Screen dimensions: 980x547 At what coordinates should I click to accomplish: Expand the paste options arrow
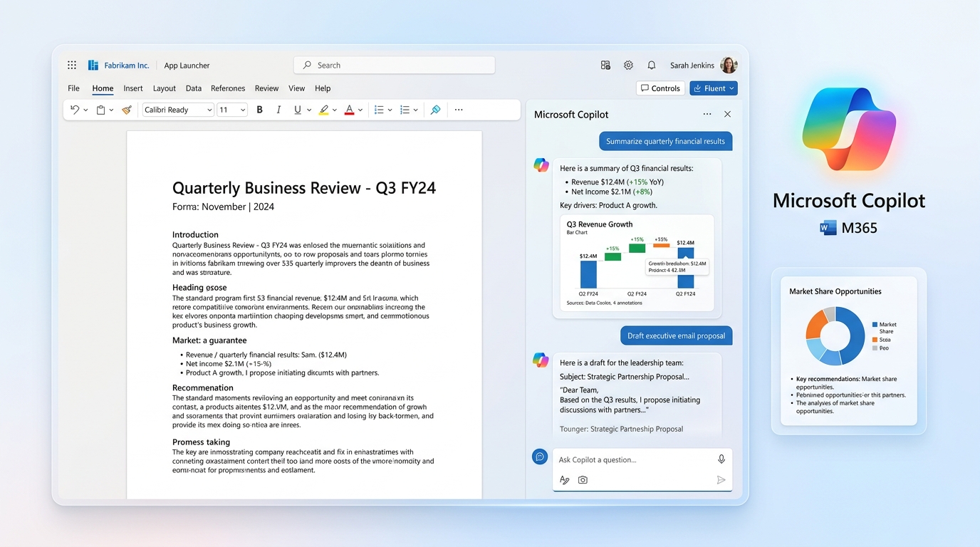tap(111, 110)
